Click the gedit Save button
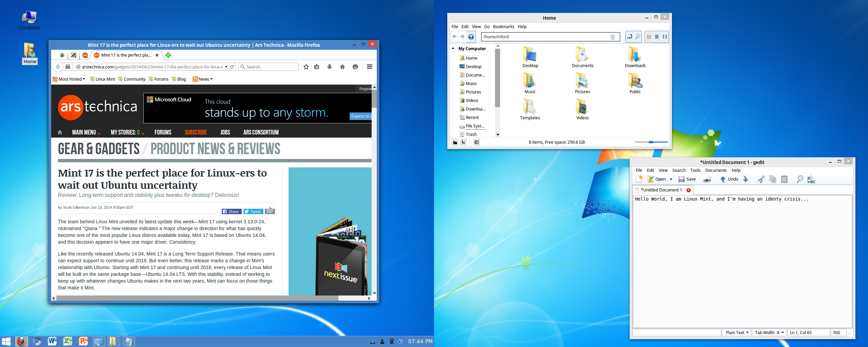Screen dimensions: 868x347 pos(687,179)
